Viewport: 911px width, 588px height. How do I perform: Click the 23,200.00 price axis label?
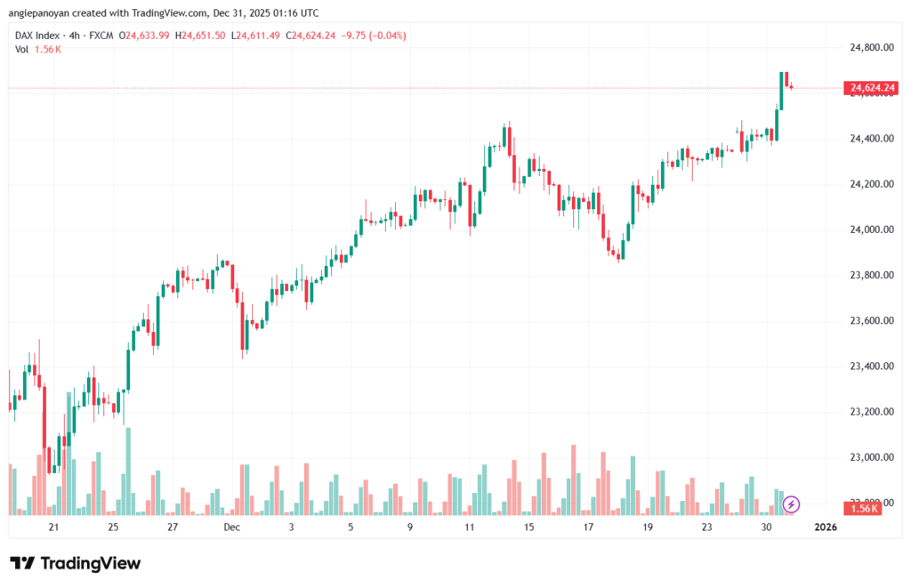tap(872, 412)
